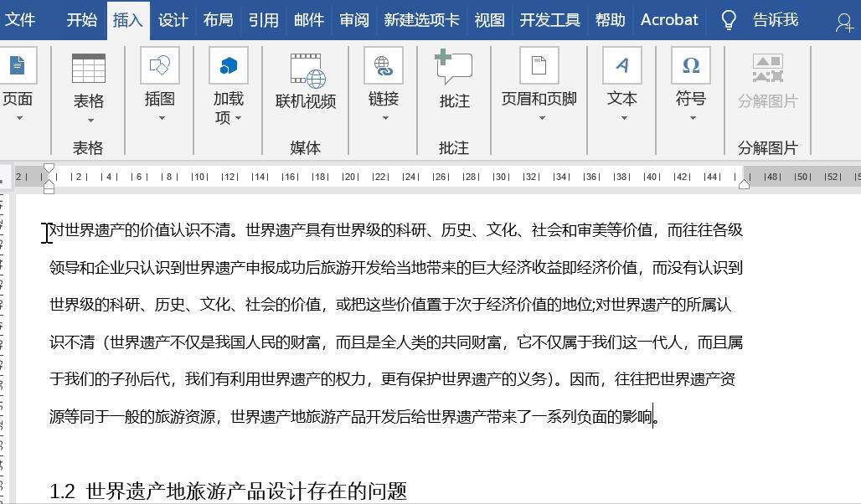Switch to 新建选项卡 tab

tap(422, 20)
